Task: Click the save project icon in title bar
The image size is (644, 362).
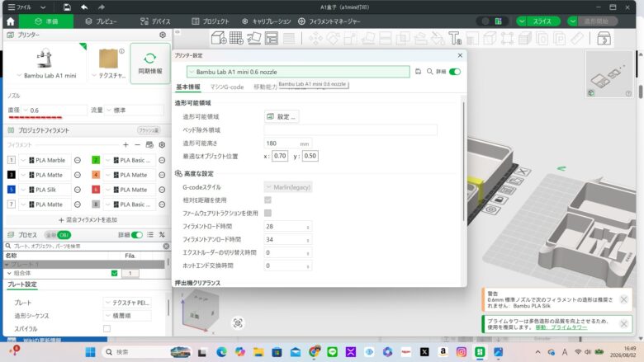Action: click(67, 7)
